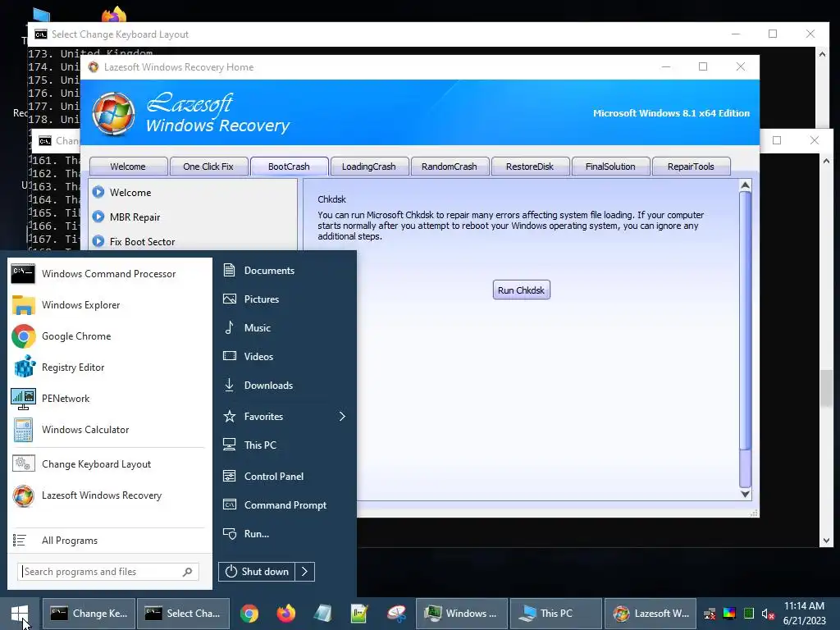This screenshot has width=840, height=630.
Task: Launch PENetwork from Start menu
Action: pos(107,398)
